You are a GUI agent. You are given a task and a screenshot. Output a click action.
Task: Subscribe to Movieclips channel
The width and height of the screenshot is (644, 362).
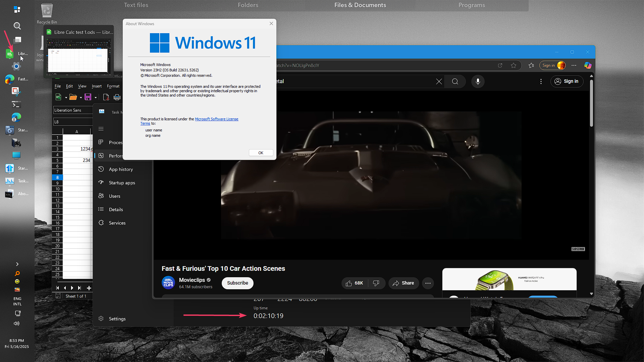pos(237,283)
